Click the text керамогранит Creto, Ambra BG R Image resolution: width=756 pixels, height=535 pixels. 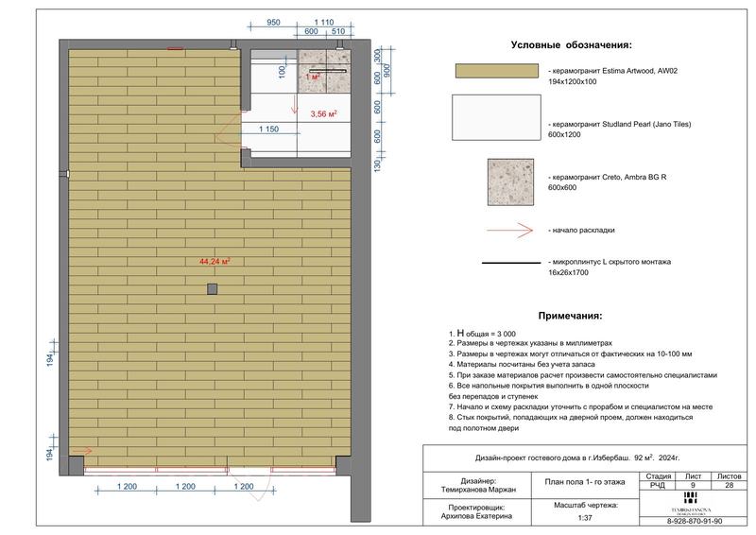pyautogui.click(x=607, y=177)
